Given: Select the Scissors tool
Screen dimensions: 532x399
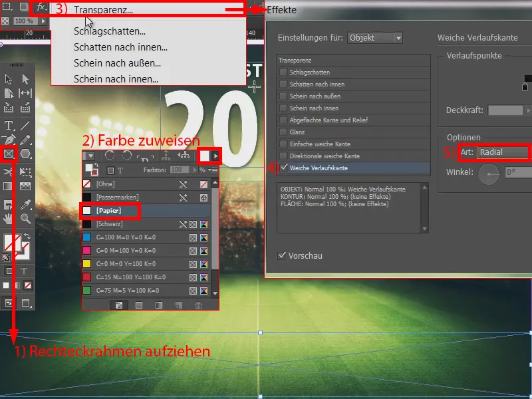Looking at the screenshot, I should (x=9, y=172).
